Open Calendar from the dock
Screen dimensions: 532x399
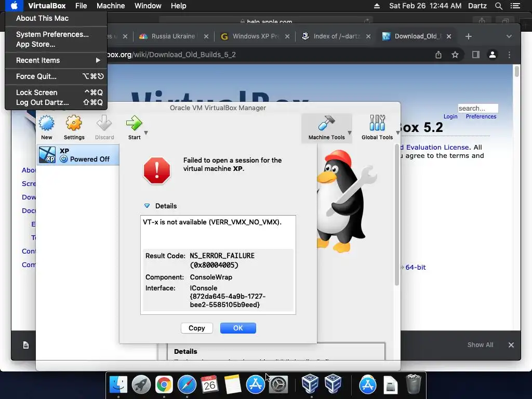[x=209, y=384]
